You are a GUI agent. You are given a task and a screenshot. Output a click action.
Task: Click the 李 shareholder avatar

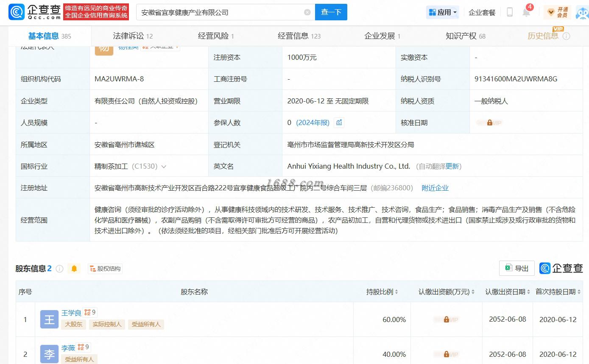pos(49,354)
